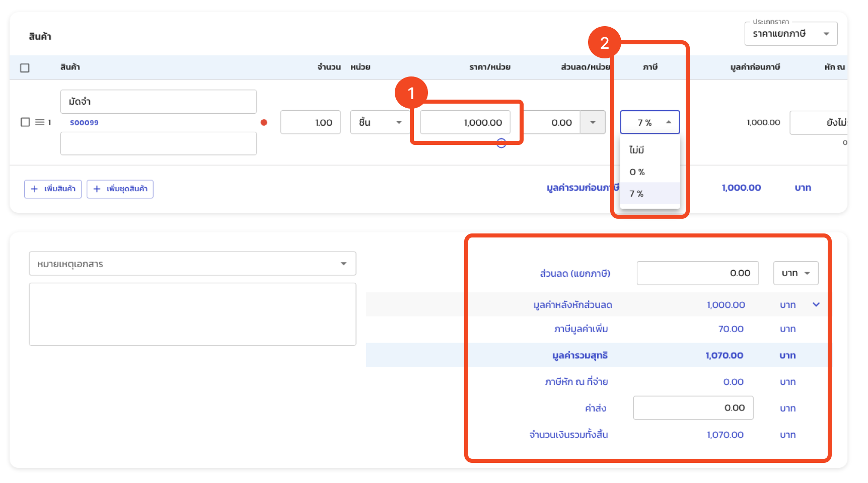Choose 0 % in the tax menu

(x=637, y=172)
